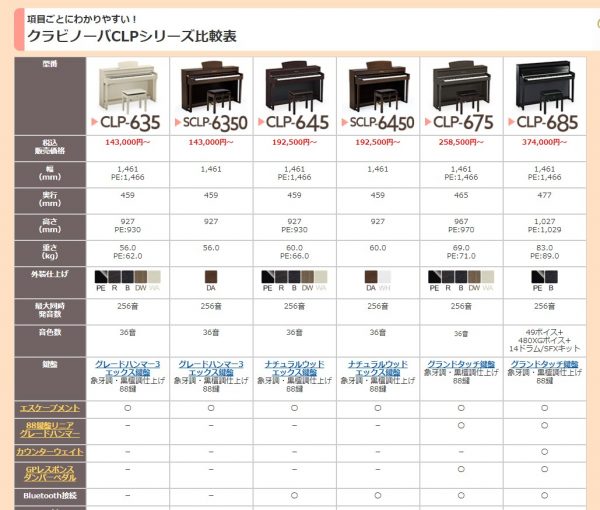Select the DW finish swatch for CLP-645
The image size is (600, 510).
(307, 277)
